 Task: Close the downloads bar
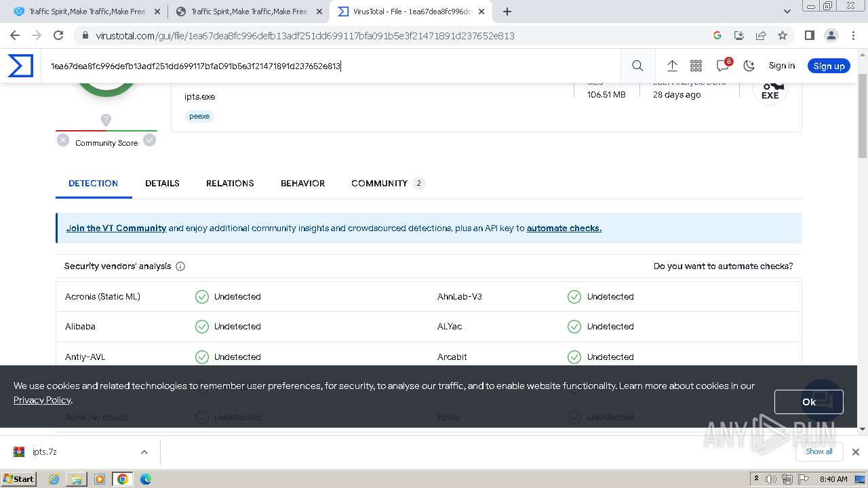(856, 452)
